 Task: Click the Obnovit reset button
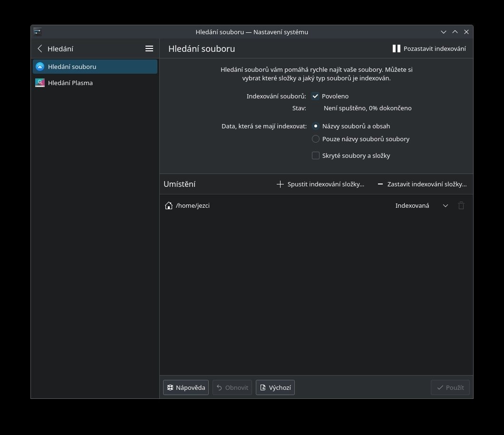click(232, 387)
